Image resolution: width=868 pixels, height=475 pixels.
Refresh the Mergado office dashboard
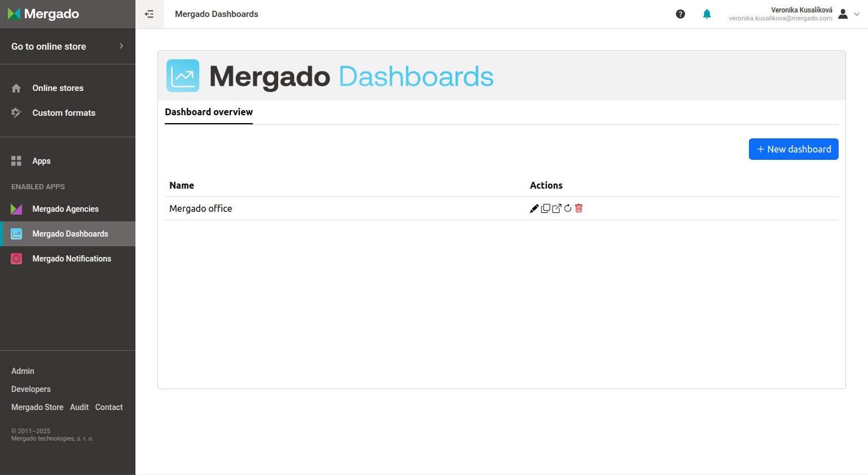click(x=568, y=208)
